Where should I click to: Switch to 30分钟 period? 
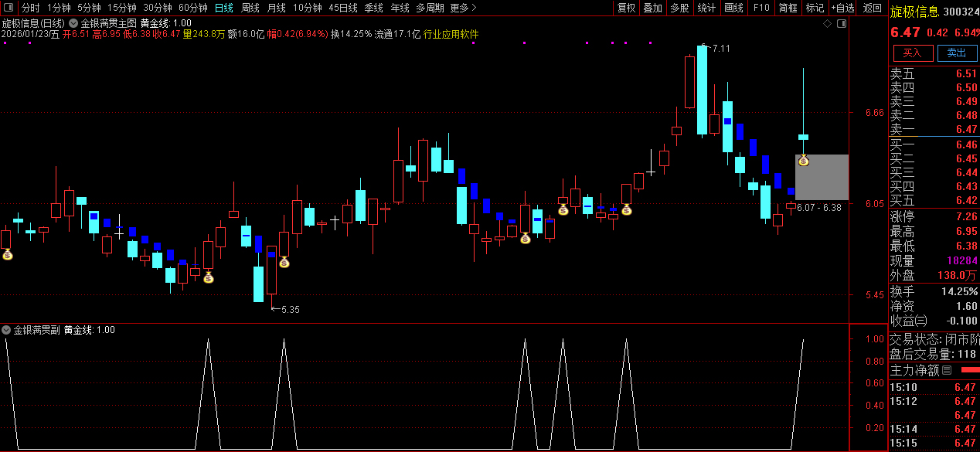(157, 8)
